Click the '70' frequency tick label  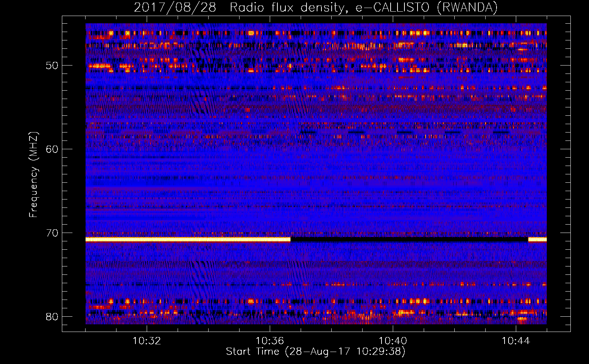(52, 233)
